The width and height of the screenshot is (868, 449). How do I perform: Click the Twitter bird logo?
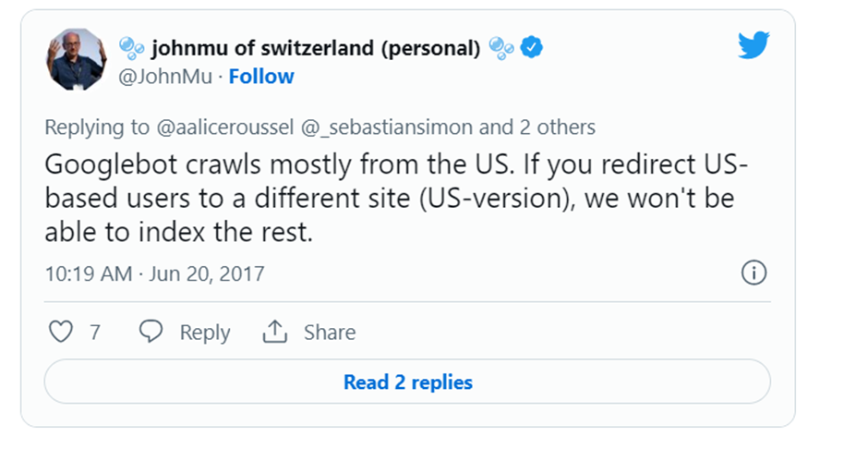pyautogui.click(x=753, y=45)
